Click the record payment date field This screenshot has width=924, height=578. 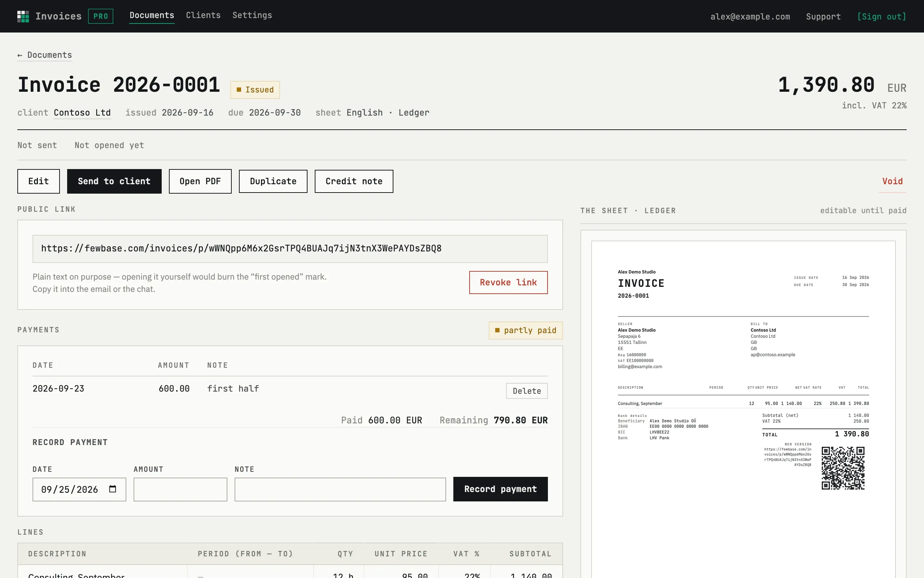click(x=79, y=489)
